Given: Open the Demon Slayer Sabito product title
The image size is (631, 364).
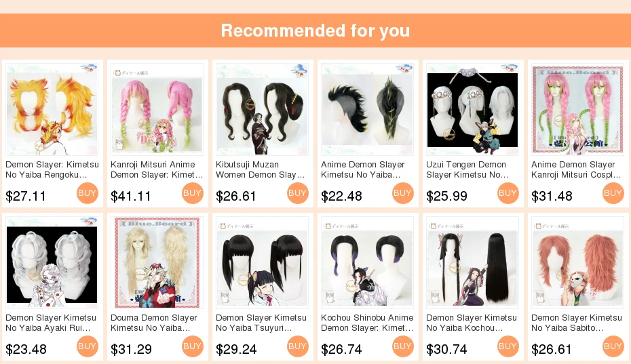Looking at the screenshot, I should click(576, 323).
